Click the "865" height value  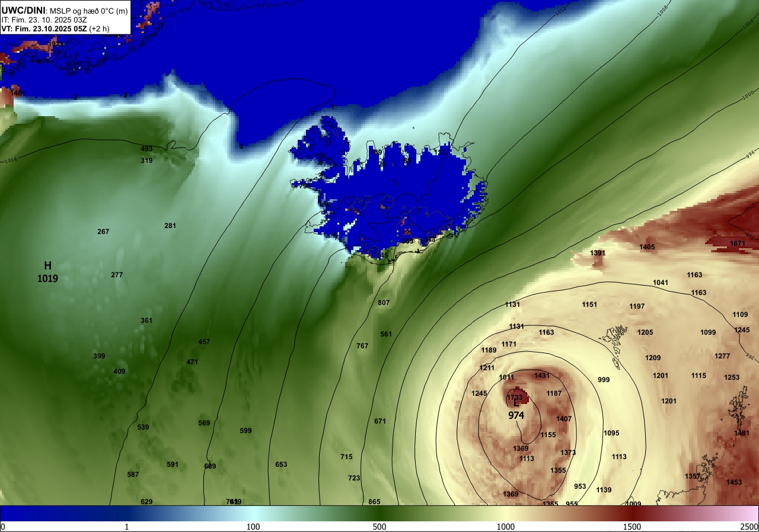[374, 502]
